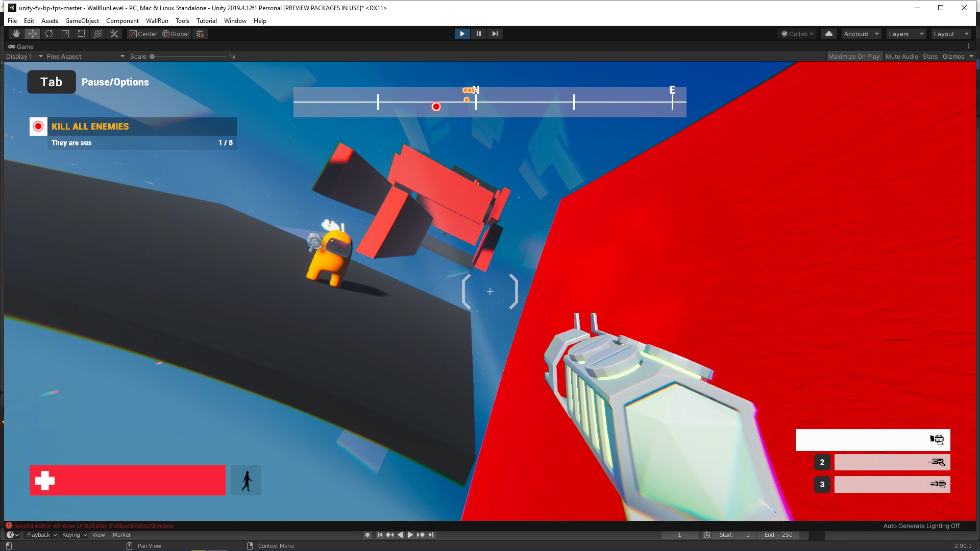Select the Rotate tool
The image size is (980, 551).
(49, 34)
